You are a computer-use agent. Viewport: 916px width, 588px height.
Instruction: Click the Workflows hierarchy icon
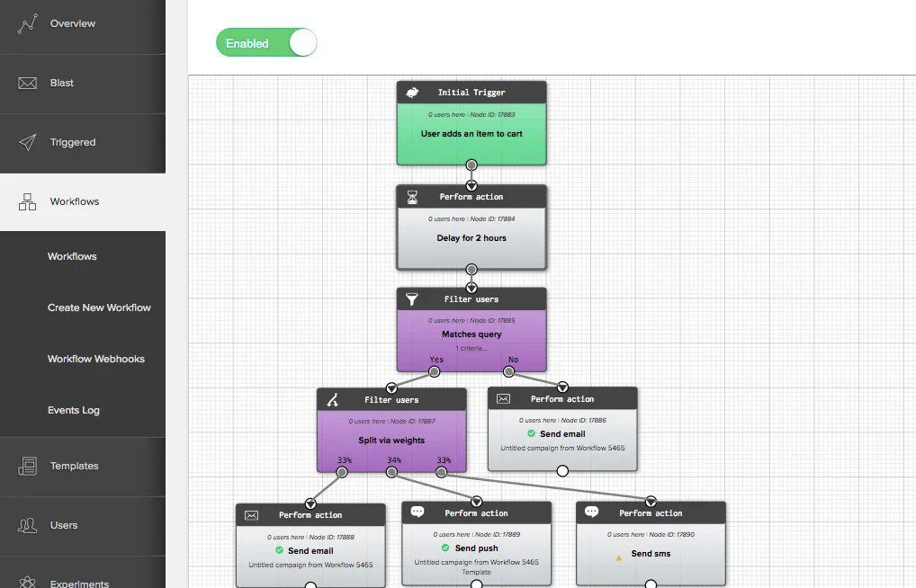28,202
